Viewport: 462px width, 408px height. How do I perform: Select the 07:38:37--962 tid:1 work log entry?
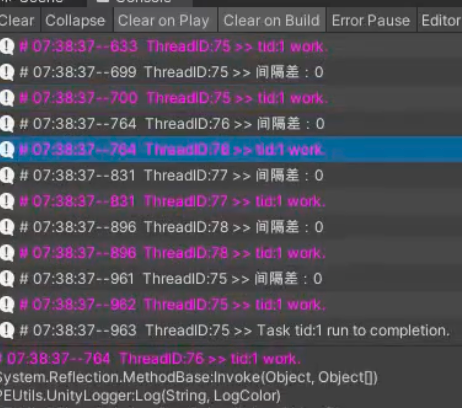coord(231,304)
